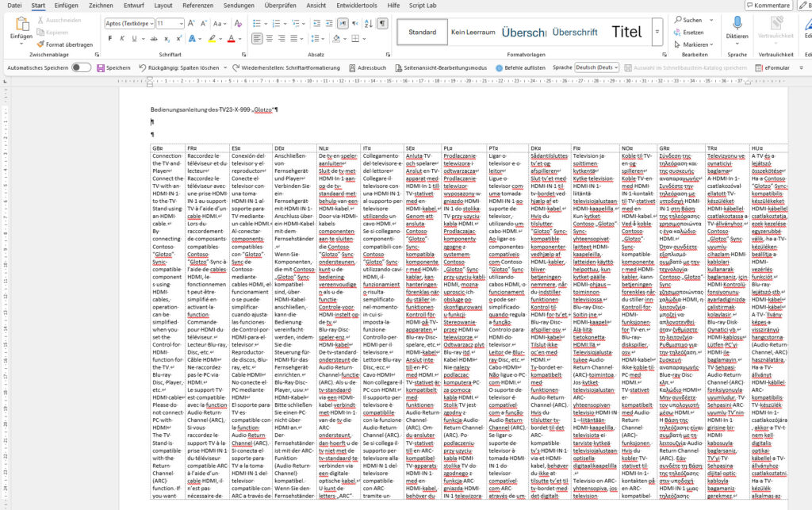The height and width of the screenshot is (510, 812).
Task: Apply strikethrough formatting
Action: (154, 38)
